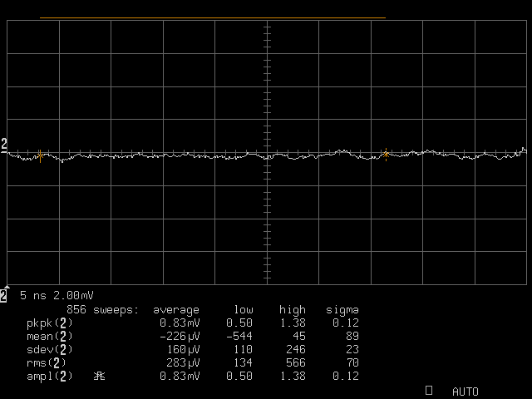
Task: Click the sdev low value 110
Action: 243,349
